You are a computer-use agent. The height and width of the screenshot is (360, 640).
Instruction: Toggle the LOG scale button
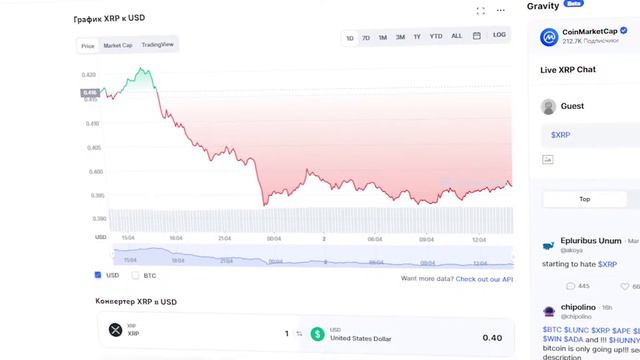click(x=499, y=35)
